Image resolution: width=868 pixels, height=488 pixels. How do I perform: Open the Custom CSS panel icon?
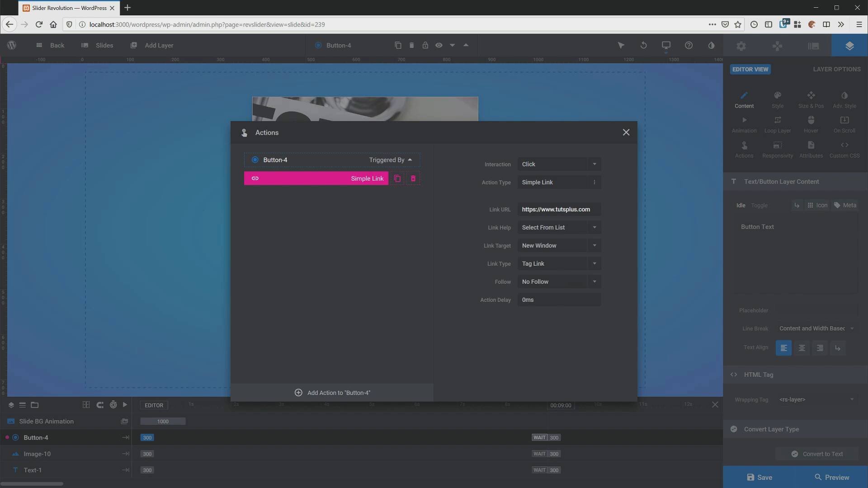point(844,148)
